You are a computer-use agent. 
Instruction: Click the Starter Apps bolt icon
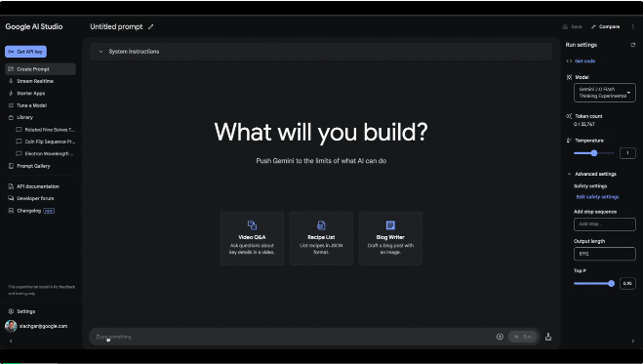(11, 93)
